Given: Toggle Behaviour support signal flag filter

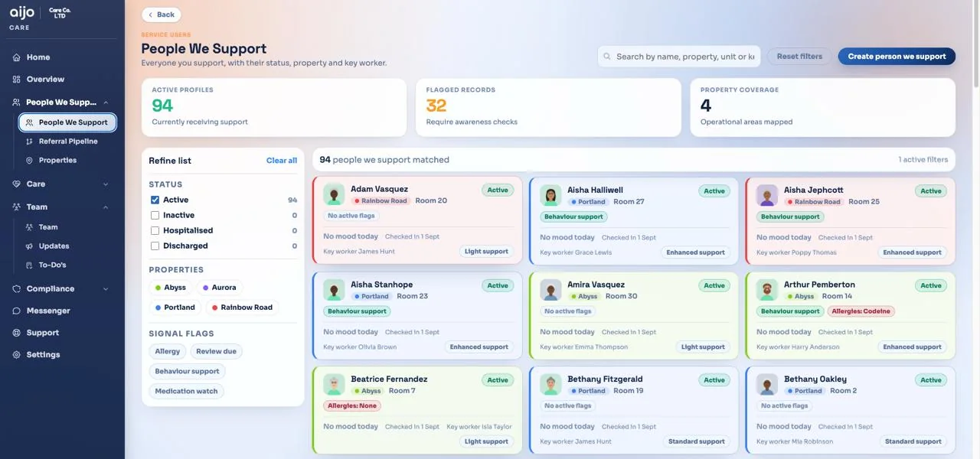Looking at the screenshot, I should coord(187,372).
